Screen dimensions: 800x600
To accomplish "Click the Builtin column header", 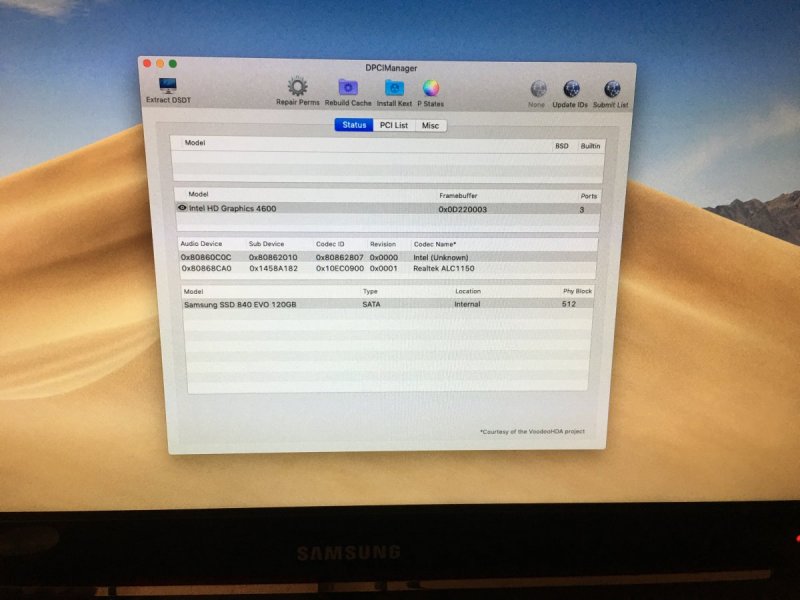I will coord(590,146).
